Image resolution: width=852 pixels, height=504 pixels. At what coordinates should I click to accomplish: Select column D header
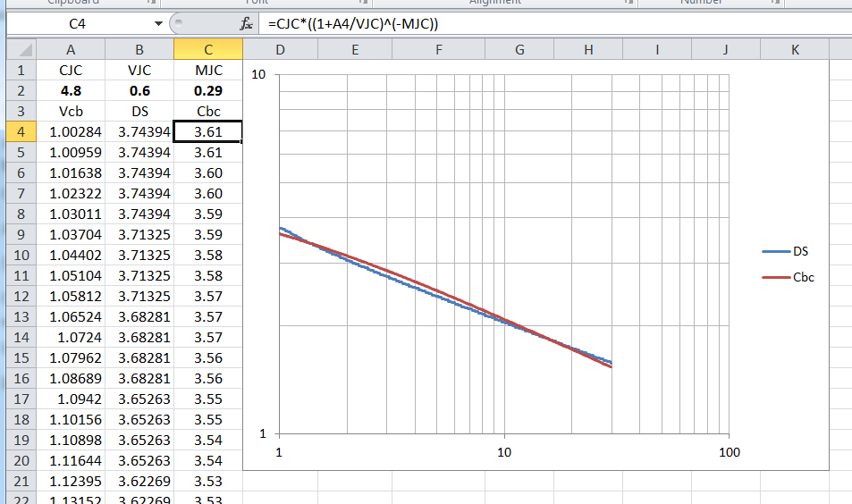pos(280,50)
